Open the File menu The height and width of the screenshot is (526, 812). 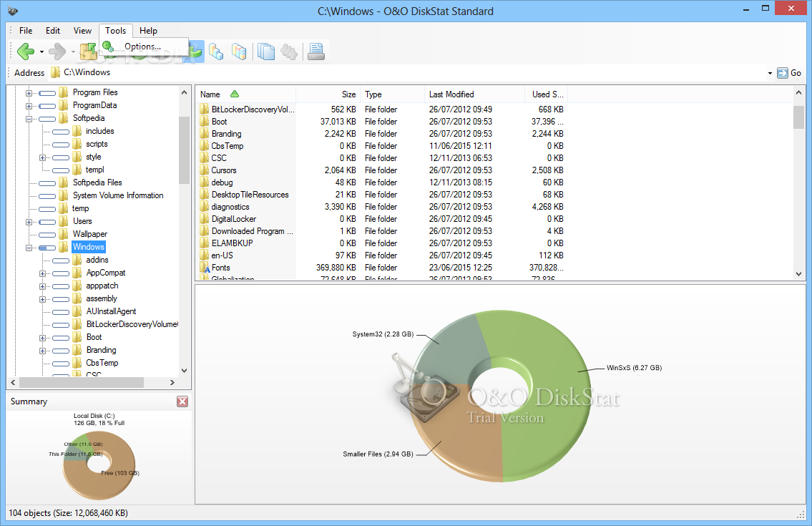[25, 31]
